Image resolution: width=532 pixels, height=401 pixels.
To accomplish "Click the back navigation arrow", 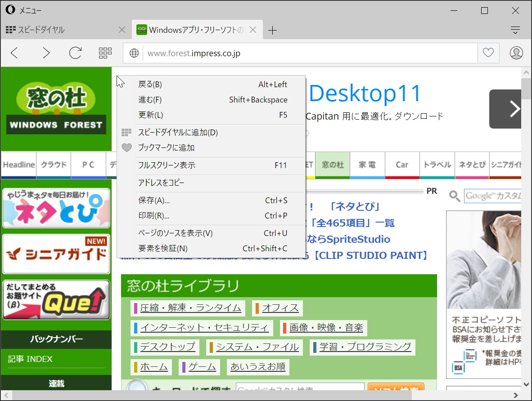I will (14, 53).
